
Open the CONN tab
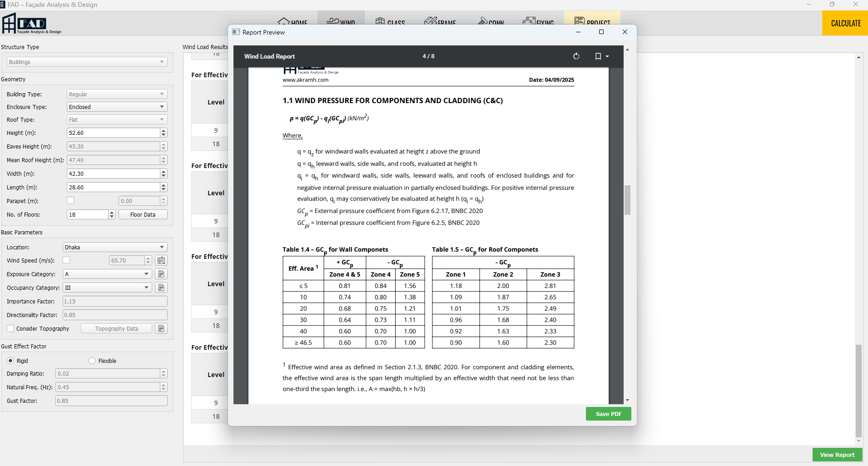491,21
